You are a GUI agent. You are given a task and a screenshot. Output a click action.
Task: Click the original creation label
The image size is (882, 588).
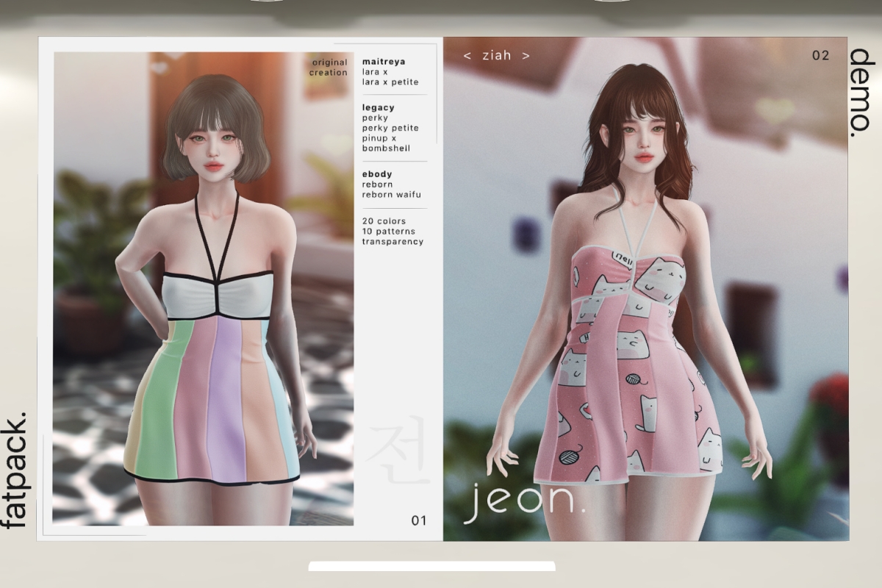pos(328,68)
